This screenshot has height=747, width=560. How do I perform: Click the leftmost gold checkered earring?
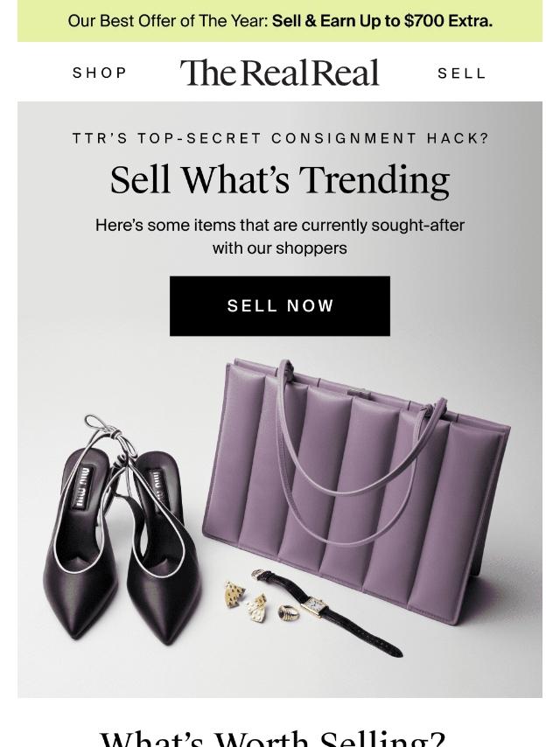point(234,594)
